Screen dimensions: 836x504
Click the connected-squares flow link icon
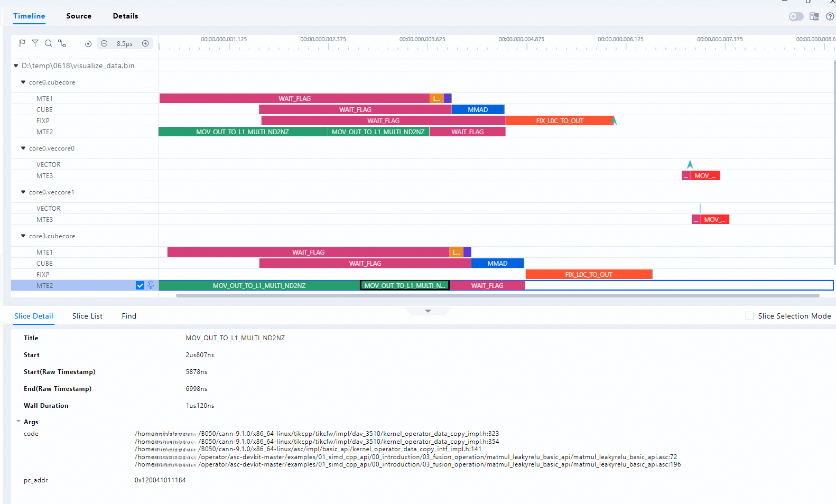coord(62,43)
